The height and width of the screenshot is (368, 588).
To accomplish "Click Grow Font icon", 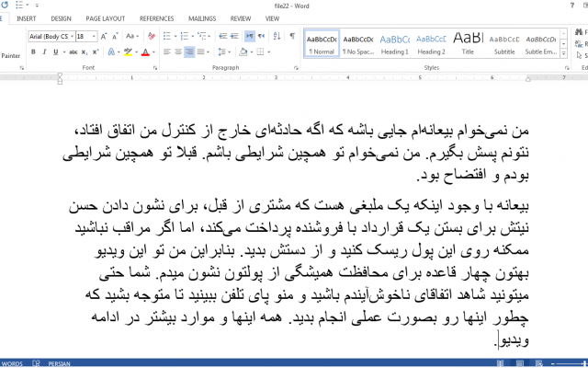I will click(x=104, y=36).
